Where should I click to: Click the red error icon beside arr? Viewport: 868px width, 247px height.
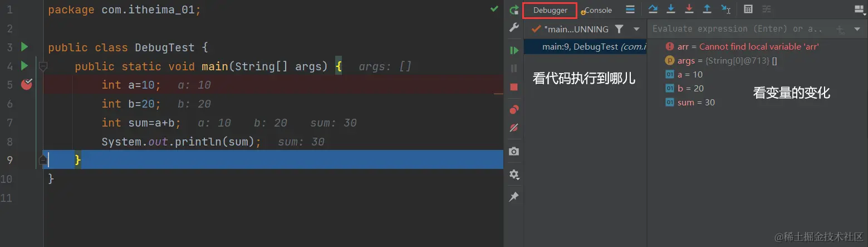pyautogui.click(x=670, y=47)
